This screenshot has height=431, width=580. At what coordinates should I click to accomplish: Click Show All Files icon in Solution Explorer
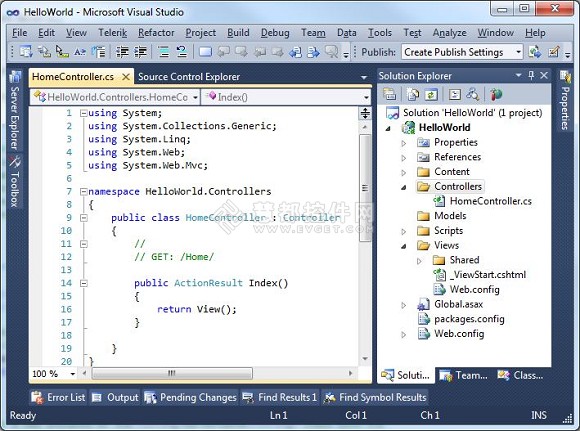(x=412, y=94)
